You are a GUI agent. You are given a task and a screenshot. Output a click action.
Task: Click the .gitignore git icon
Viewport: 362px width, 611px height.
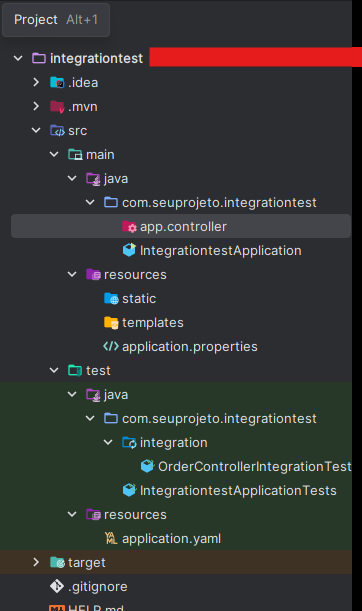57,586
